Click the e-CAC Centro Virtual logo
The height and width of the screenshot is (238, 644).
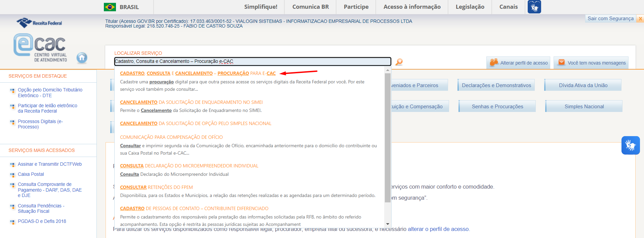(40, 48)
